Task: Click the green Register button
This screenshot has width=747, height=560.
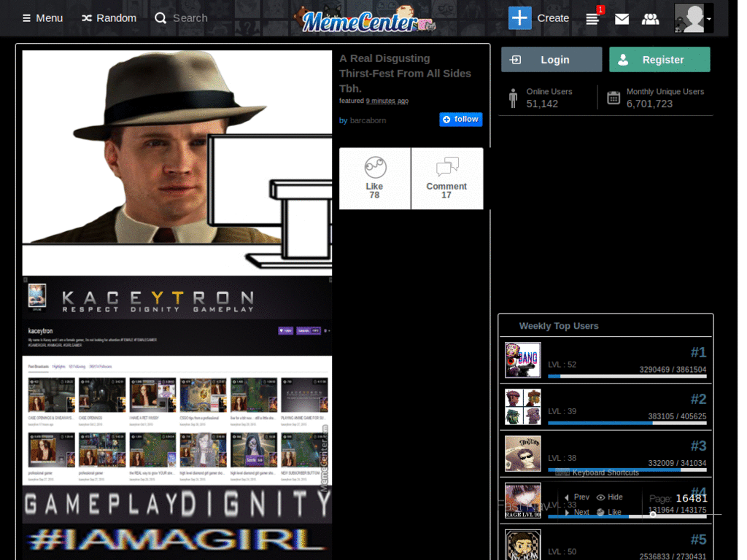Action: [x=659, y=60]
